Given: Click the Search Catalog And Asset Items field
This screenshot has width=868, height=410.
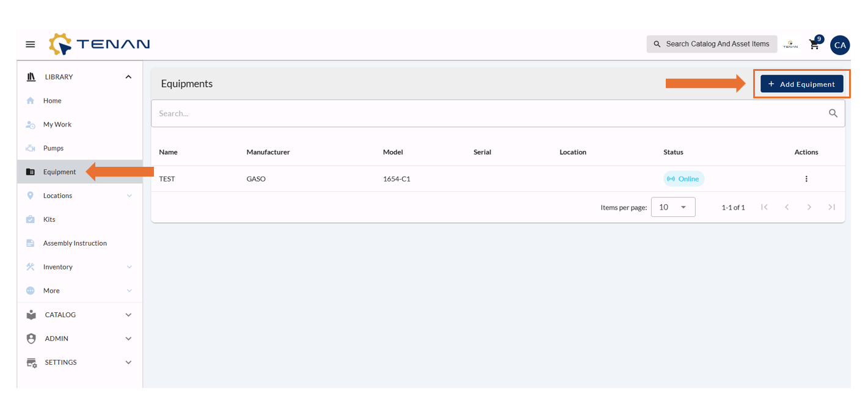Looking at the screenshot, I should (x=712, y=44).
